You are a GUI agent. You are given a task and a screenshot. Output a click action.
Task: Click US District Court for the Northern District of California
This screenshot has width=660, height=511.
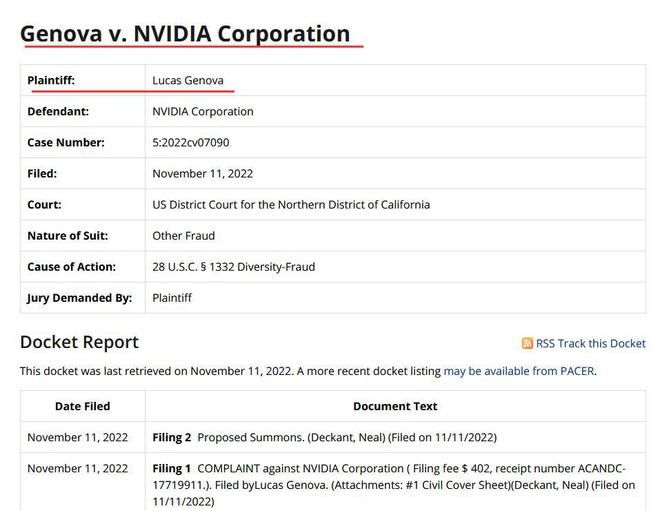click(x=291, y=205)
